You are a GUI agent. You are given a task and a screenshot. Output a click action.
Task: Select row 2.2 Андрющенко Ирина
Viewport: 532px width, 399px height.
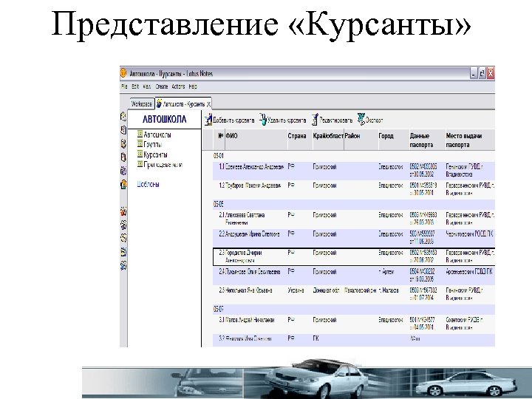[353, 237]
